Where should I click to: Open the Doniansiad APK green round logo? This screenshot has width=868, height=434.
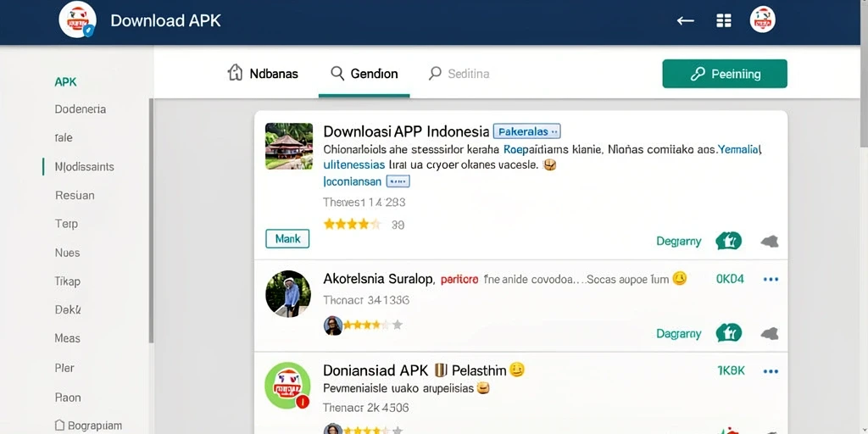(x=288, y=386)
